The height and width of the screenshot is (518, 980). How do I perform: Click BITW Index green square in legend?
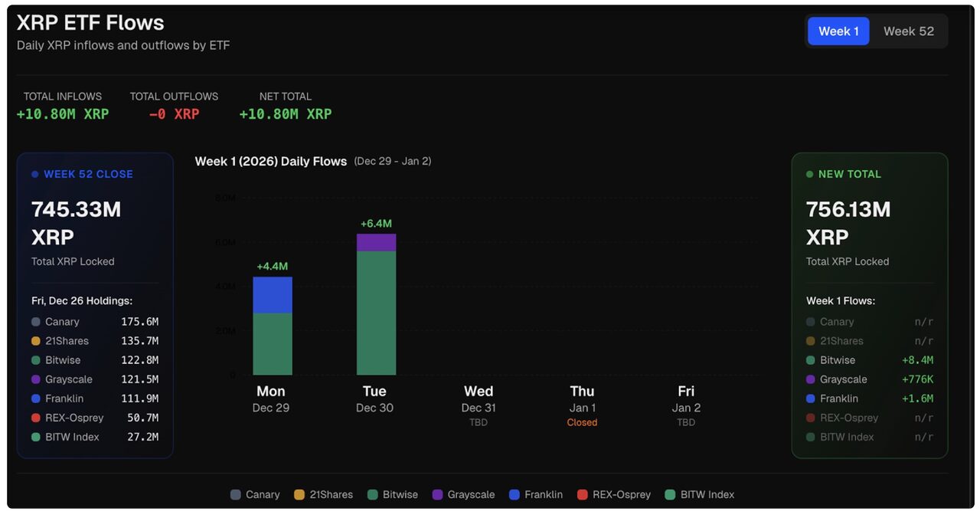click(x=671, y=495)
